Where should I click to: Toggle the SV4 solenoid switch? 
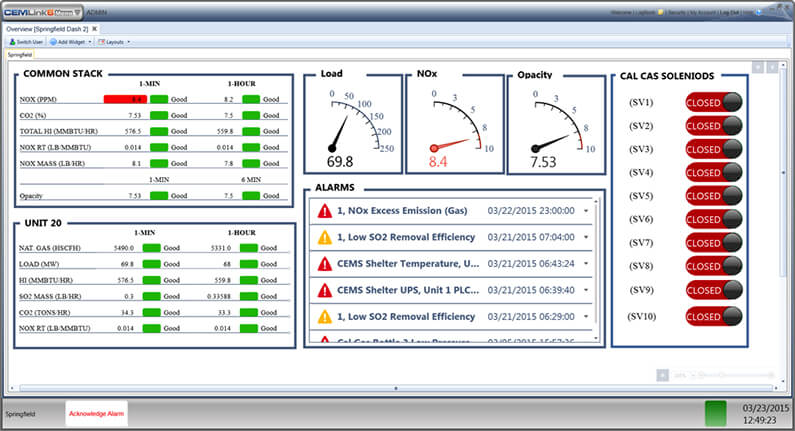tap(714, 172)
